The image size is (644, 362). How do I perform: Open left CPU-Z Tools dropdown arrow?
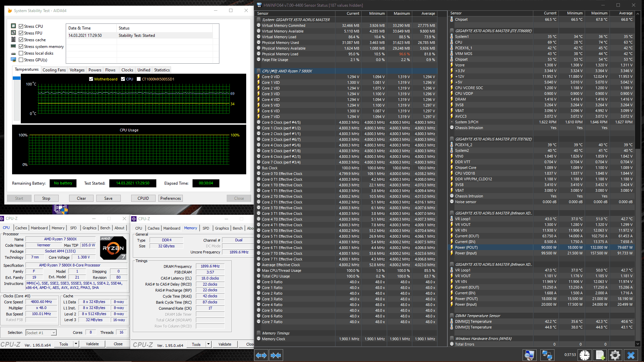coord(76,344)
